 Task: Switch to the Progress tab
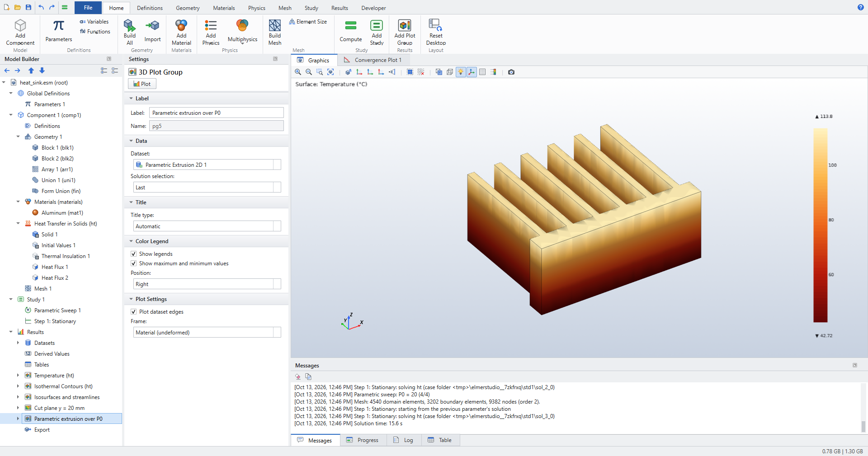[363, 440]
